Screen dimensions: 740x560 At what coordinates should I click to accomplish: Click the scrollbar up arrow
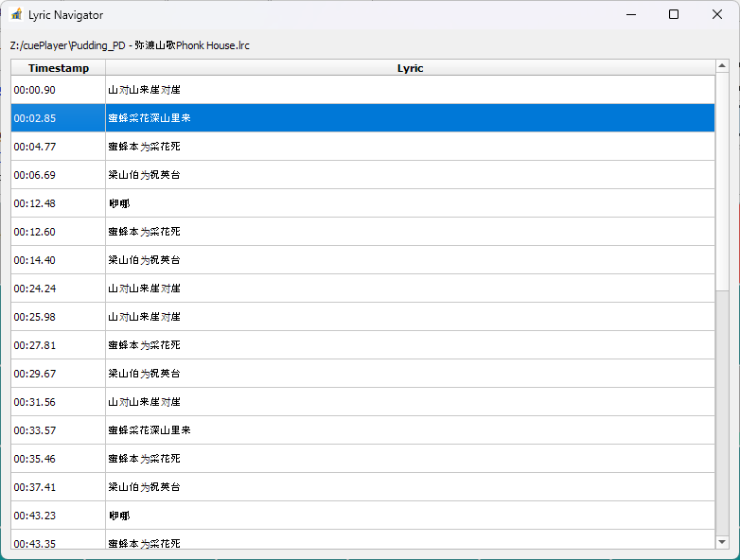(x=722, y=66)
